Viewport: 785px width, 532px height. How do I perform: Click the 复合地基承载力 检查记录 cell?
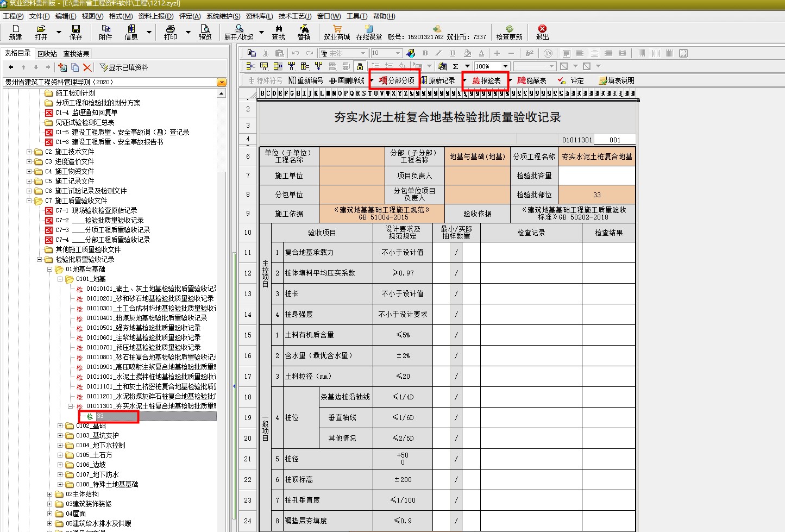531,253
